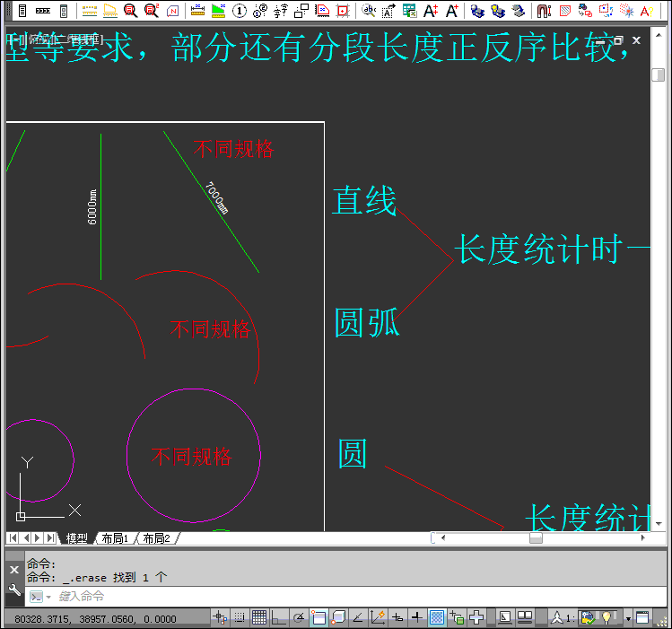This screenshot has width=672, height=629.
Task: Click the red magnet tool icon
Action: (544, 11)
